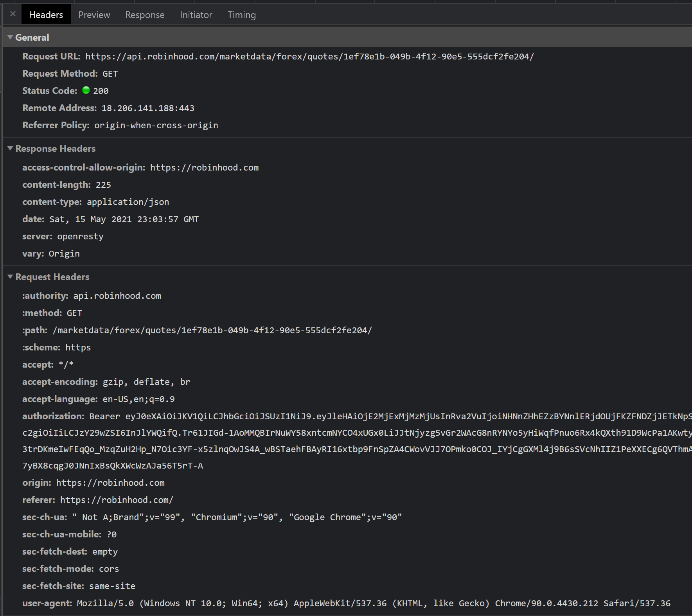The width and height of the screenshot is (692, 616).
Task: Click the user-agent header name
Action: (x=47, y=603)
